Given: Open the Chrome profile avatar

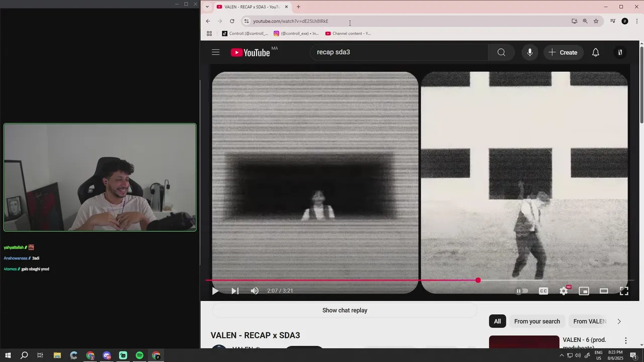Looking at the screenshot, I should tap(625, 21).
